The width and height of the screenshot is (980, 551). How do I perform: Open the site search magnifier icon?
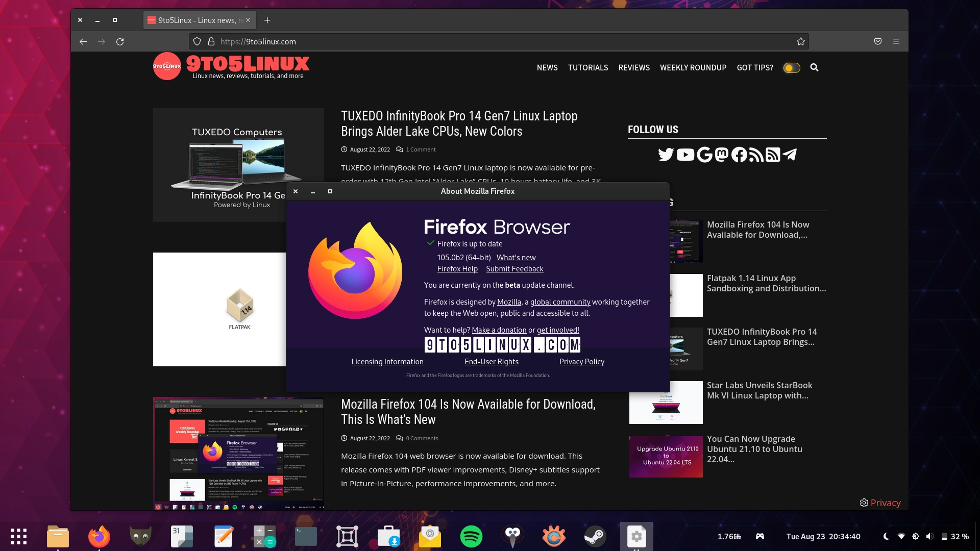tap(815, 67)
